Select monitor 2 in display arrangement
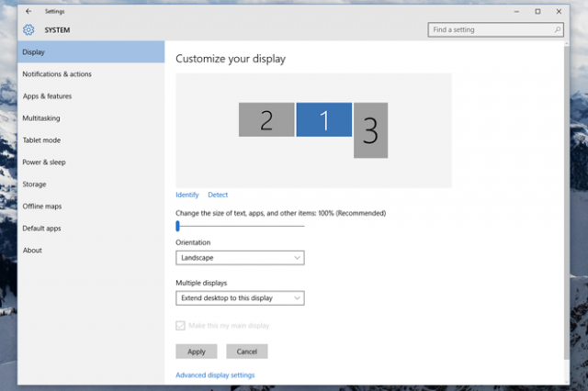Screen dimensions: 588x391 (266, 120)
